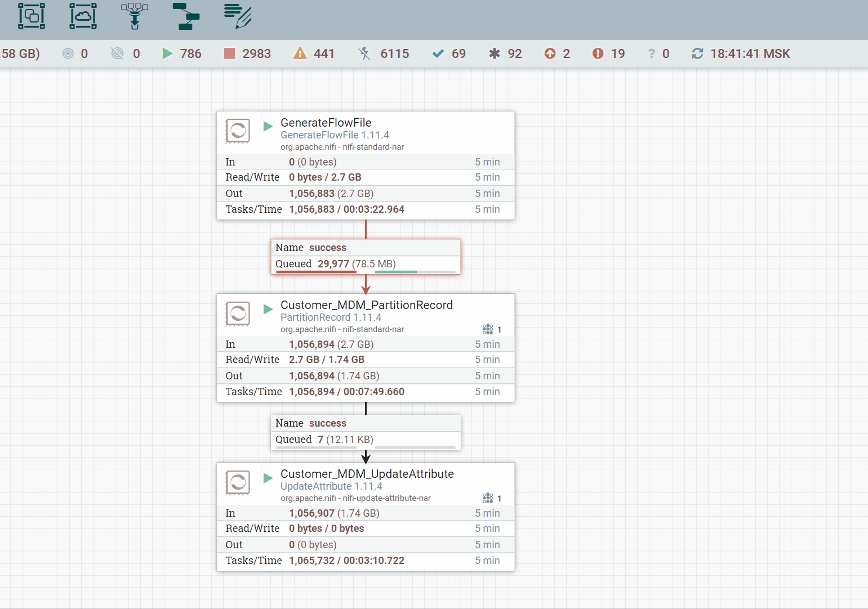868x609 pixels.
Task: Choose the Template toolbar icon
Action: point(186,16)
